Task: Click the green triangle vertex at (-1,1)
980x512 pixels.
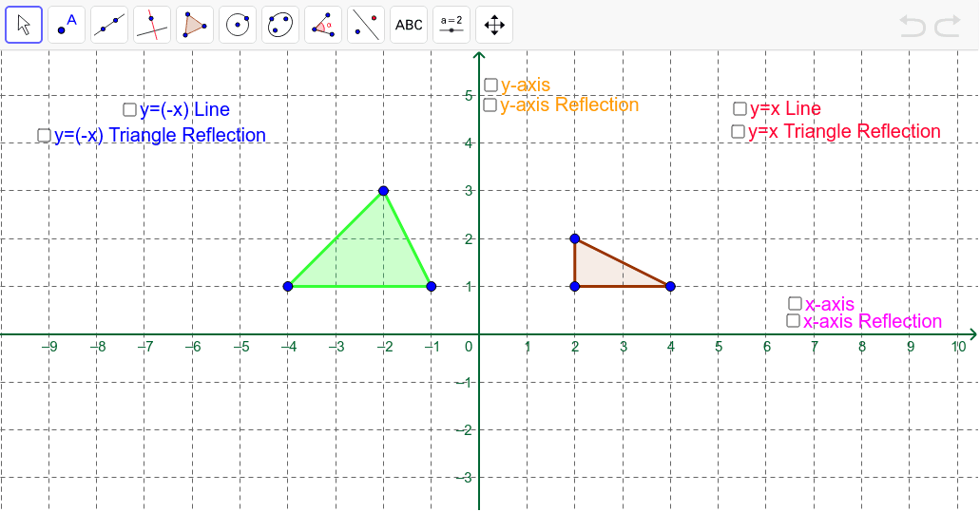Action: click(431, 287)
